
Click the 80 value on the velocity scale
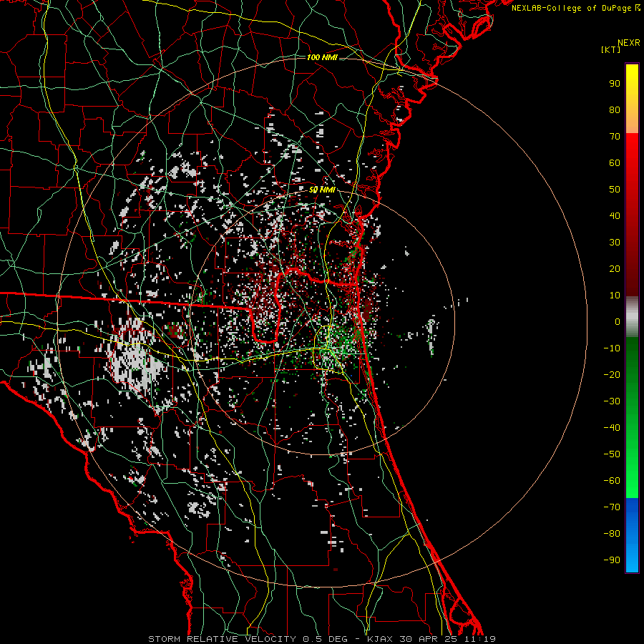click(x=615, y=110)
